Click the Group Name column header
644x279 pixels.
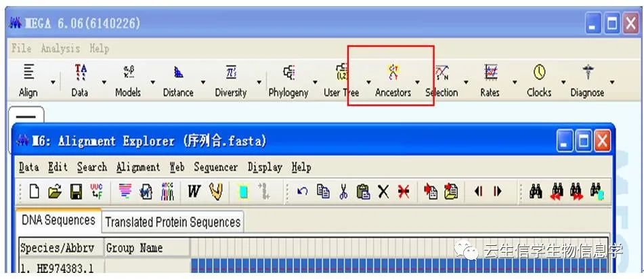[147, 248]
